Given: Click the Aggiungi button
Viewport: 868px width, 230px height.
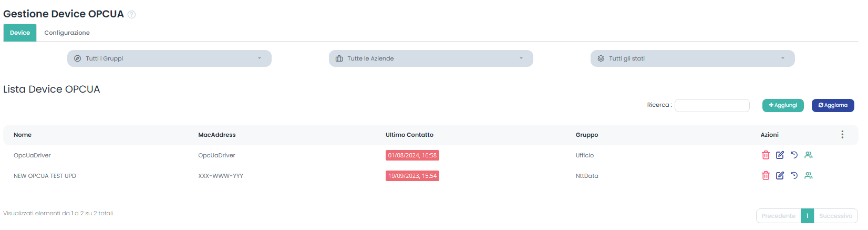Looking at the screenshot, I should [x=783, y=105].
